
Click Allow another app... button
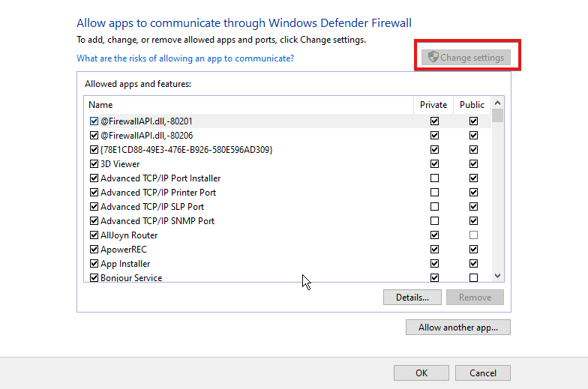[457, 327]
